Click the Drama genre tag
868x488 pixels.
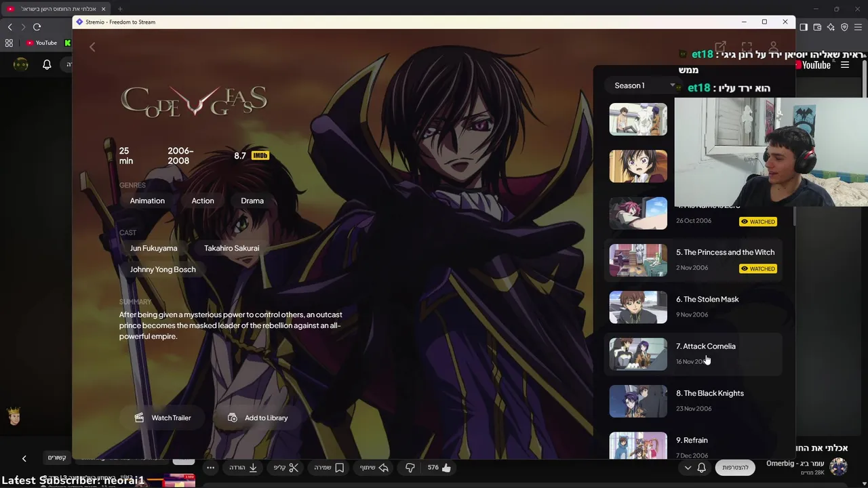(252, 201)
